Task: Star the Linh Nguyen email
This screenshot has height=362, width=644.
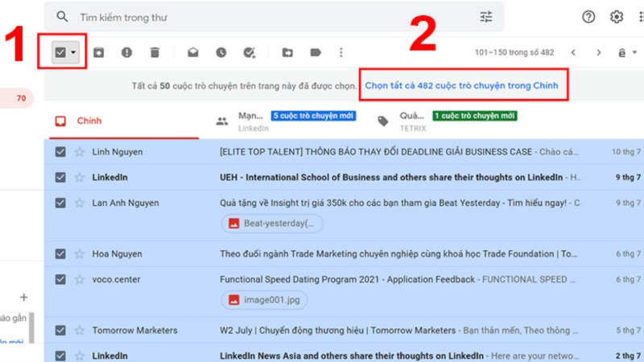Action: pos(80,152)
